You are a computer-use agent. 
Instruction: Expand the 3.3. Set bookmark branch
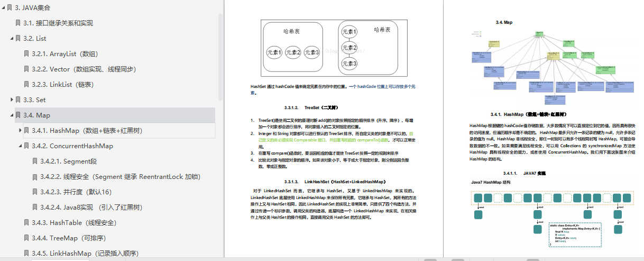(x=12, y=100)
